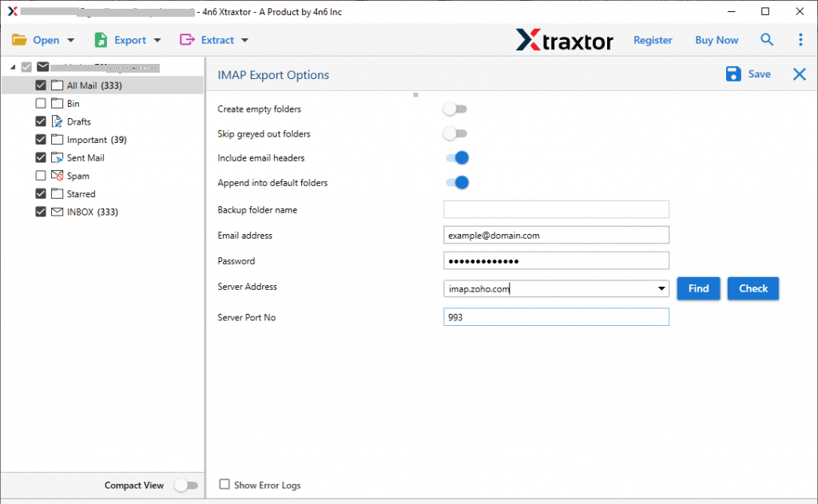Select the Drafts folder row
The image size is (818, 504).
79,121
